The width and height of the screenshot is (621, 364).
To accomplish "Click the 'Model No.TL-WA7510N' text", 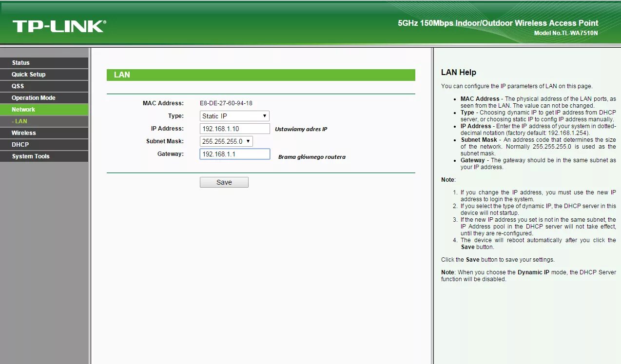I will (x=566, y=33).
